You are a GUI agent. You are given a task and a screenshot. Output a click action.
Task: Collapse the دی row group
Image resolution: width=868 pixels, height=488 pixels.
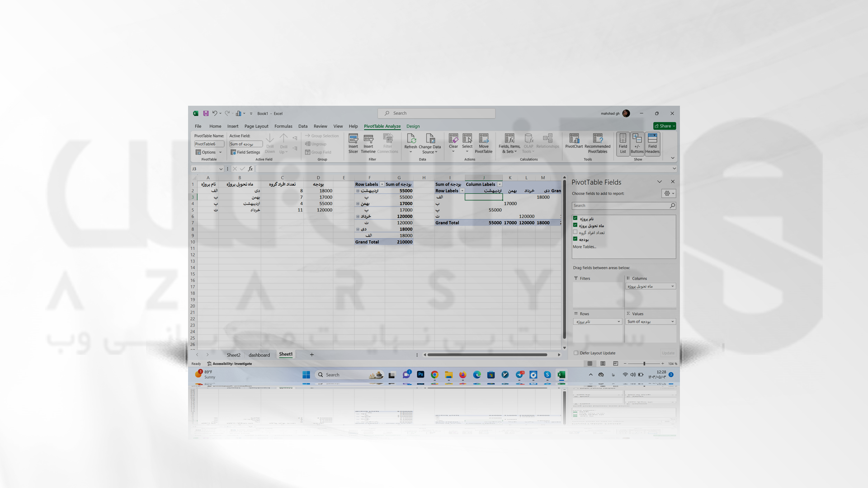point(358,230)
